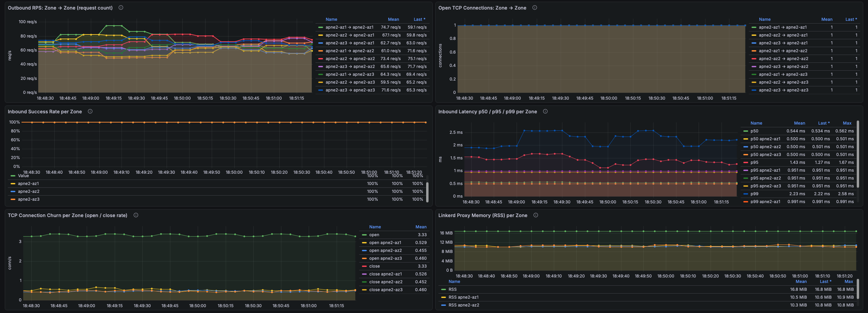Screen dimensions: 868x313
Task: Sort Outbound RPS legend by Last column
Action: (419, 19)
